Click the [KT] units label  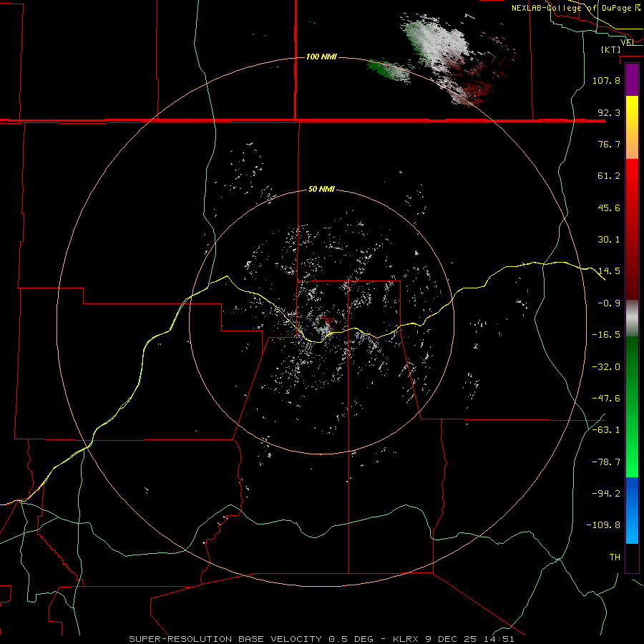[611, 49]
